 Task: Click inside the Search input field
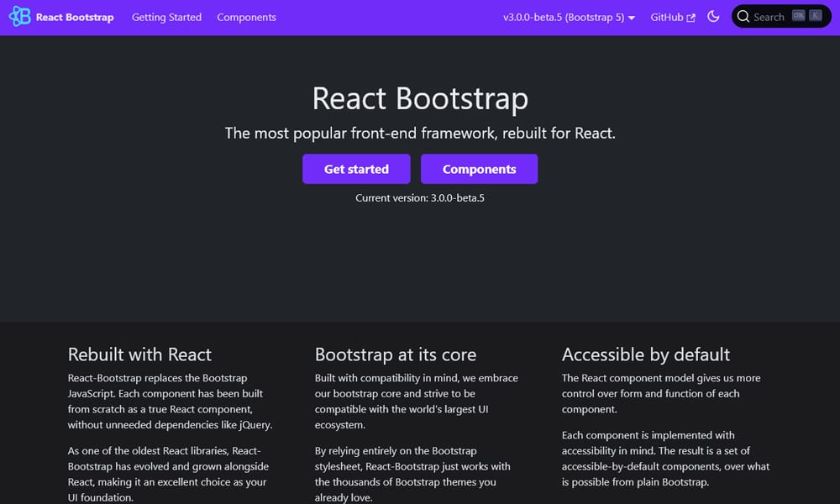(x=769, y=16)
